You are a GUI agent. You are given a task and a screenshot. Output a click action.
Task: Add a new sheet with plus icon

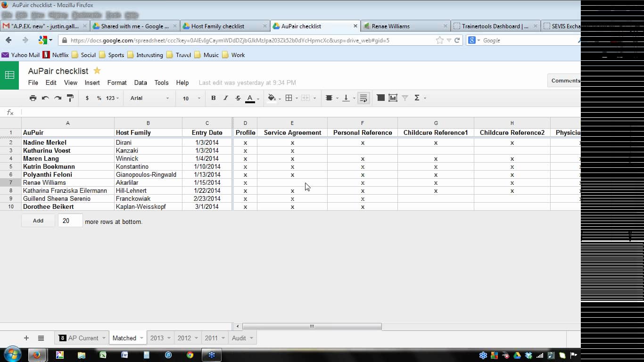coord(26,338)
